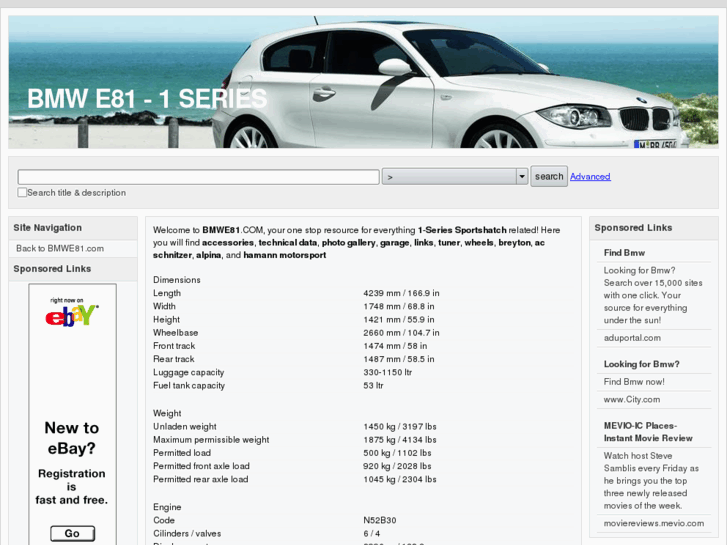The height and width of the screenshot is (545, 727).
Task: Select the Front track value 1474 mm / 58 in
Action: (x=395, y=346)
